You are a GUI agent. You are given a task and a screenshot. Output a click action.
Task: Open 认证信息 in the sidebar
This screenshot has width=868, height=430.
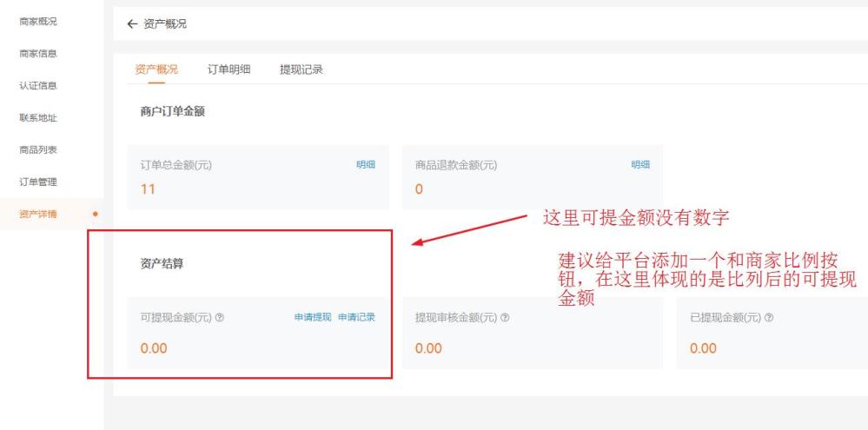coord(38,86)
